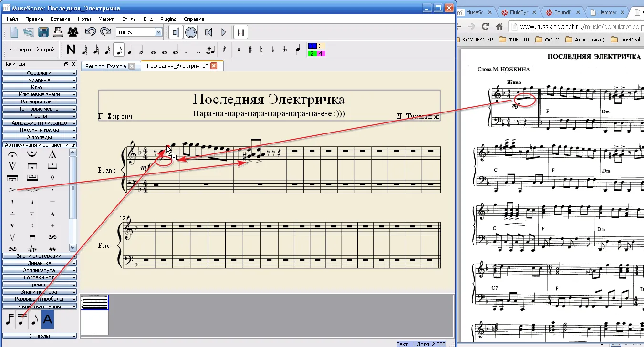The image size is (644, 347).
Task: Toggle MIDI input with the round connector button
Action: 190,32
